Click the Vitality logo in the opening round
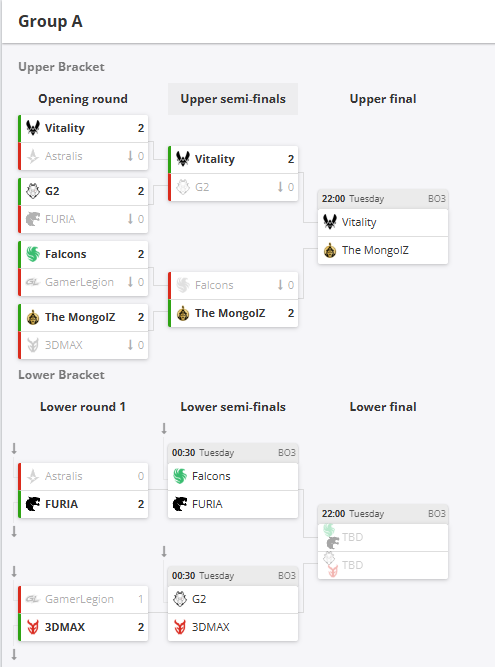Image resolution: width=495 pixels, height=667 pixels. (x=33, y=128)
